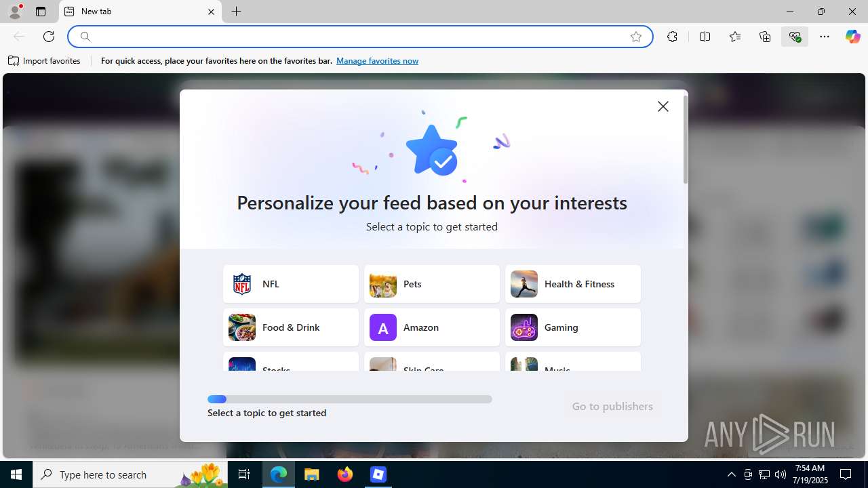Click the topic selection progress bar
The width and height of the screenshot is (868, 488).
(350, 399)
